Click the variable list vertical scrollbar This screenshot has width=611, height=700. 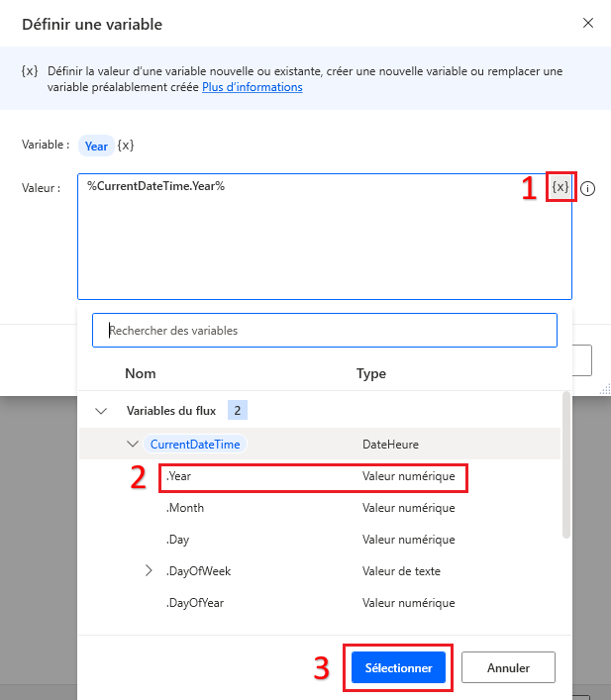pos(566,464)
